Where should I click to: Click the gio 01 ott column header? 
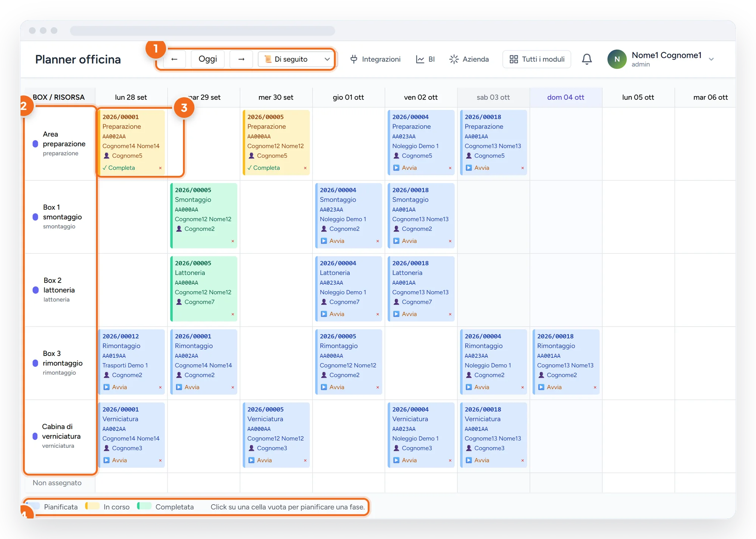348,97
